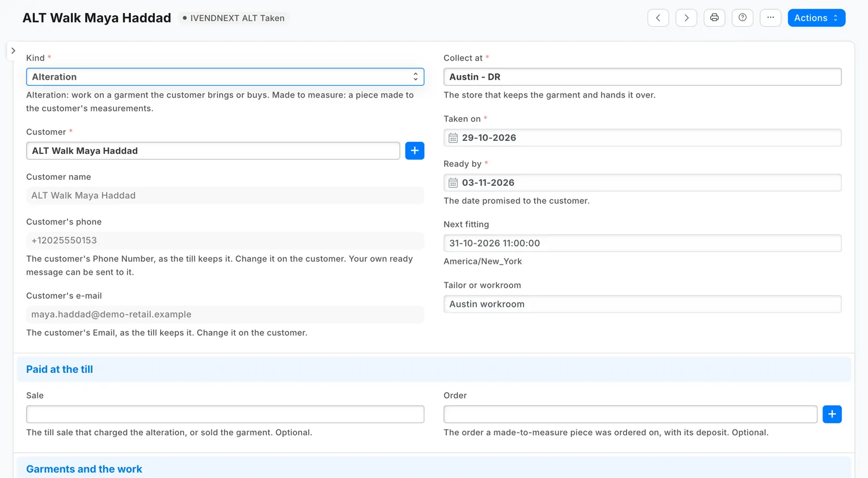Image resolution: width=868 pixels, height=478 pixels.
Task: Add a new customer with the plus button
Action: [414, 151]
